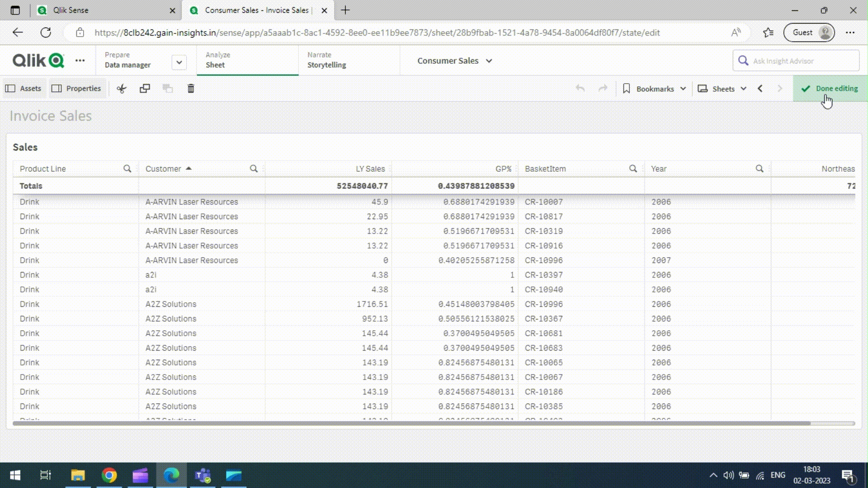Search the Customer column via magnifier
Image resolution: width=868 pixels, height=488 pixels.
tap(254, 169)
